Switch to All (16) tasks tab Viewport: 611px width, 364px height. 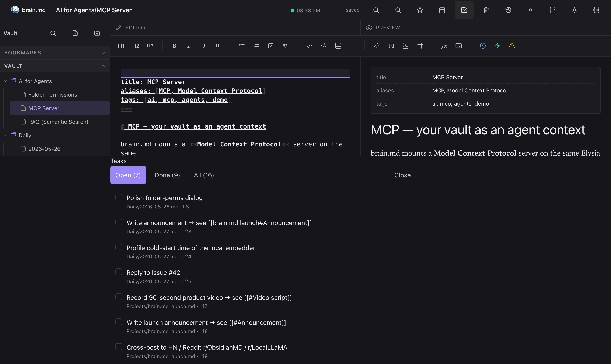click(204, 175)
